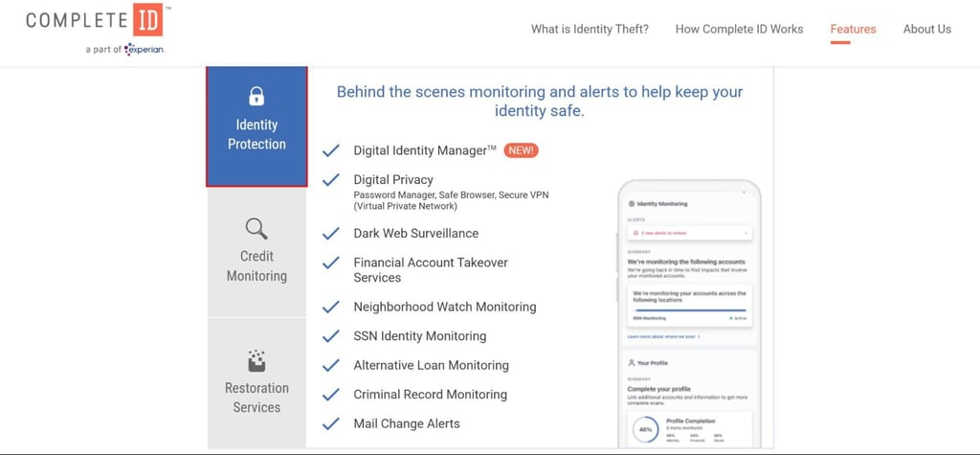
Task: Select the Features navigation item
Action: pos(853,29)
